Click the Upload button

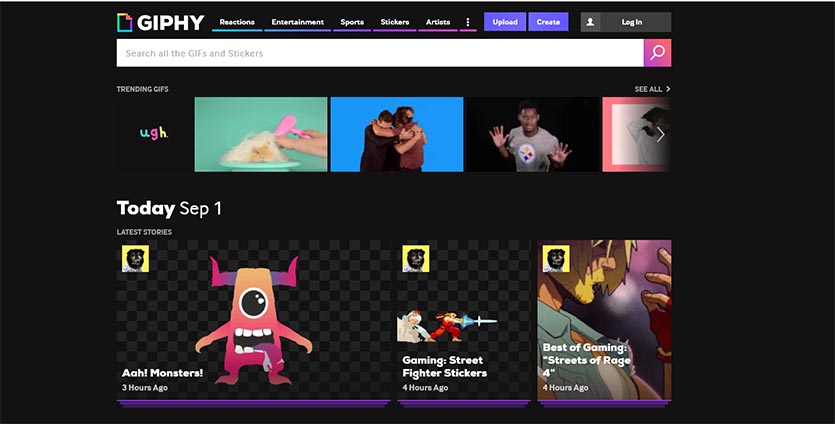[505, 22]
